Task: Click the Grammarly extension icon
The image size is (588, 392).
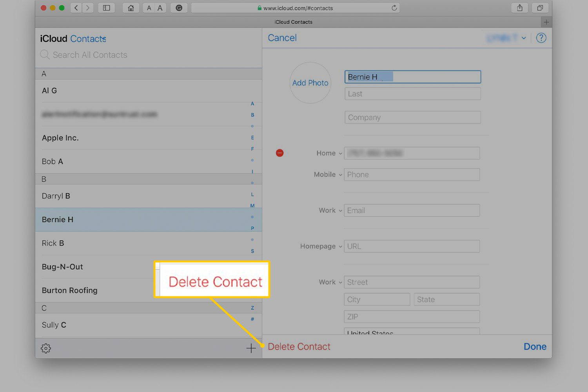Action: pyautogui.click(x=179, y=8)
